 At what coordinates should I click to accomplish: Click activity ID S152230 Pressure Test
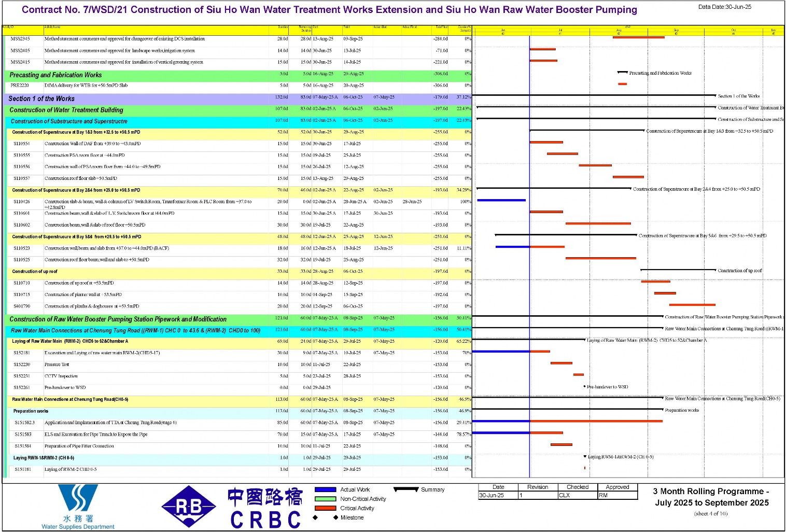click(x=22, y=365)
